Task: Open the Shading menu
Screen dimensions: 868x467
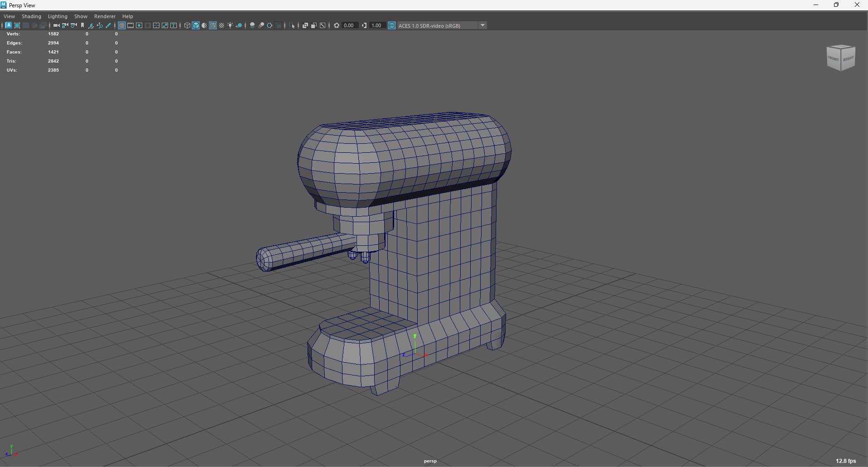Action: (x=31, y=16)
